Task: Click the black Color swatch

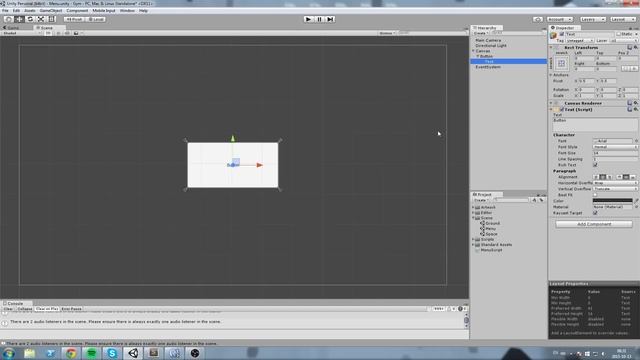Action: click(x=612, y=201)
